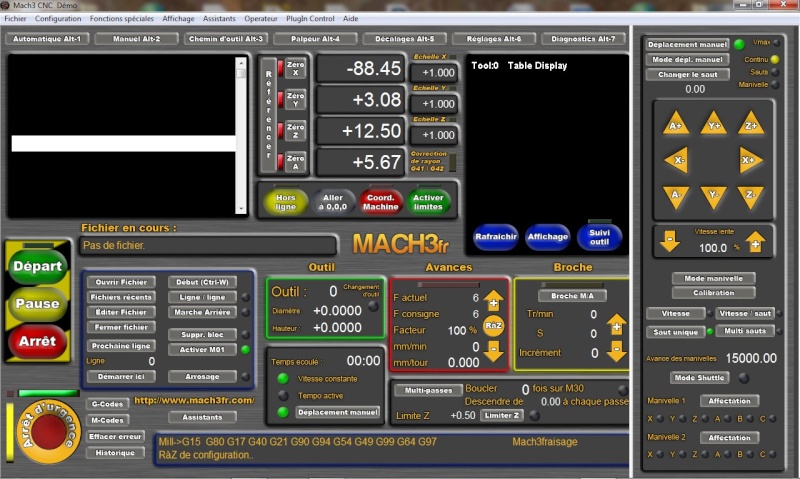Jog the Z- axis arrow

751,197
